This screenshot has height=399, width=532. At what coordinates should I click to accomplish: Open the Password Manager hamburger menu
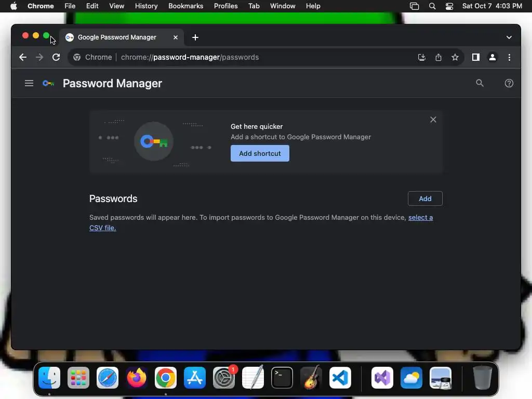pos(29,83)
